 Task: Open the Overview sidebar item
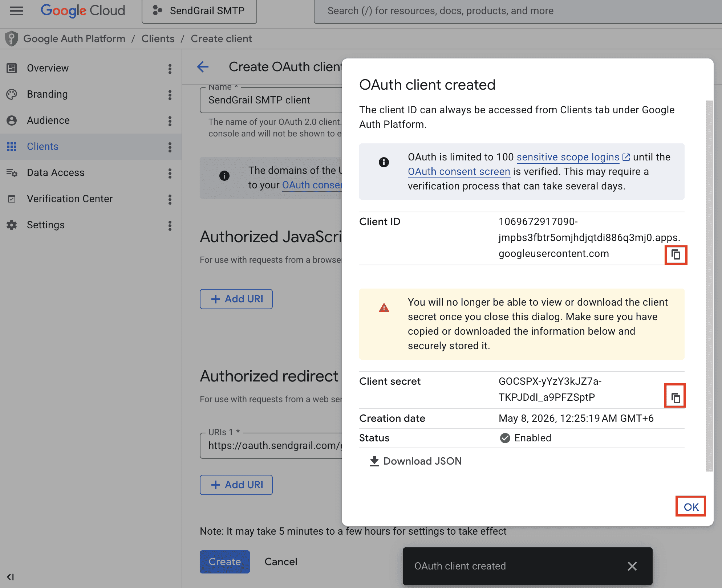pyautogui.click(x=48, y=68)
